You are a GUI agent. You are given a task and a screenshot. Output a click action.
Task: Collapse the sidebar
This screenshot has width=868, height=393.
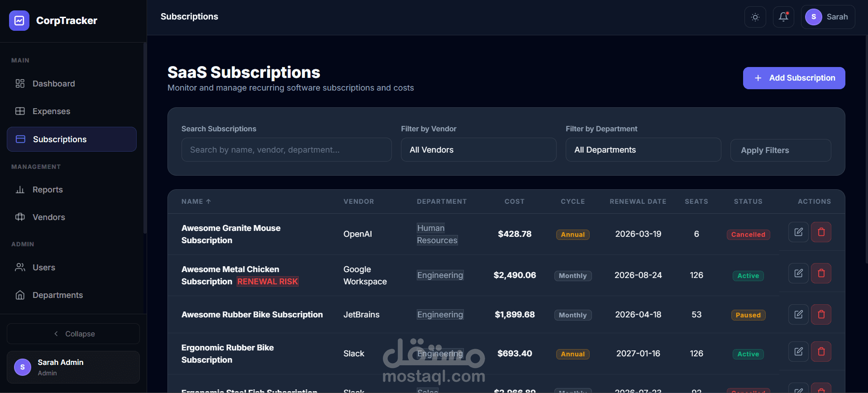coord(73,334)
